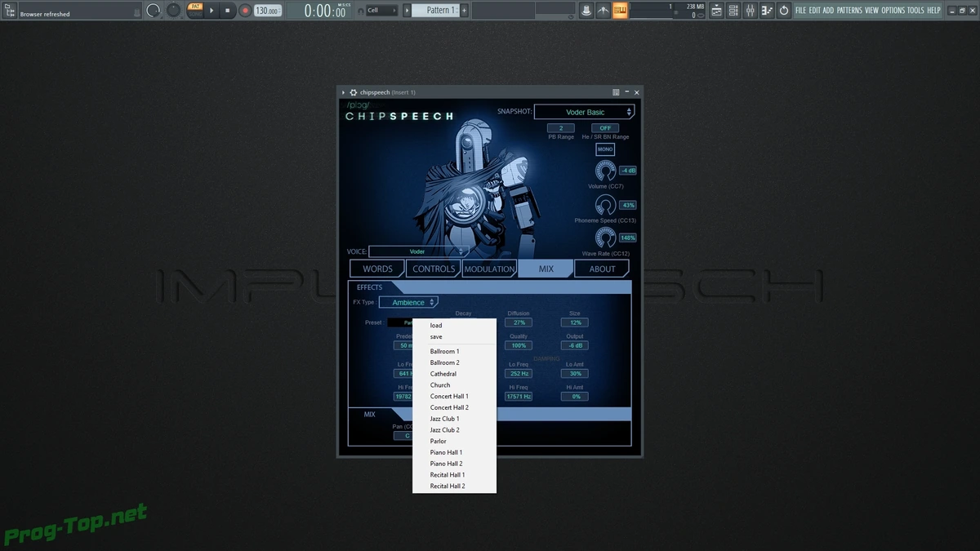Open the Cell snap dropdown

click(x=381, y=11)
